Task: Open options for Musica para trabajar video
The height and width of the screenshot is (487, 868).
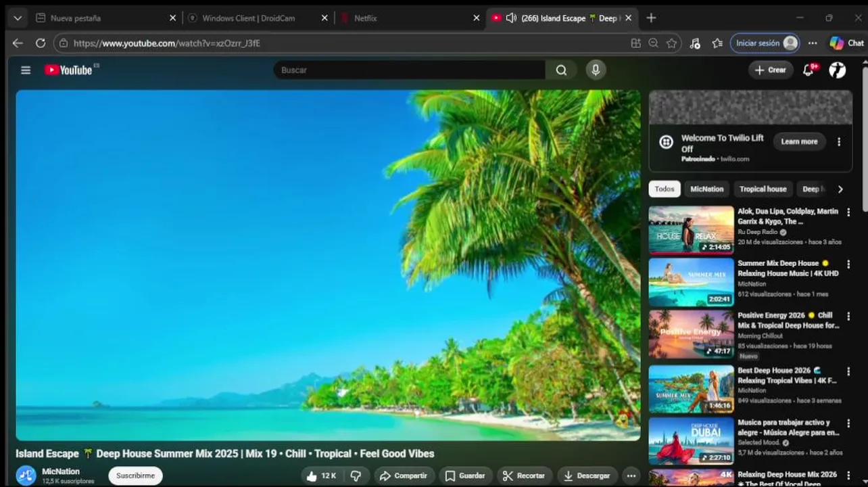Action: click(x=848, y=423)
